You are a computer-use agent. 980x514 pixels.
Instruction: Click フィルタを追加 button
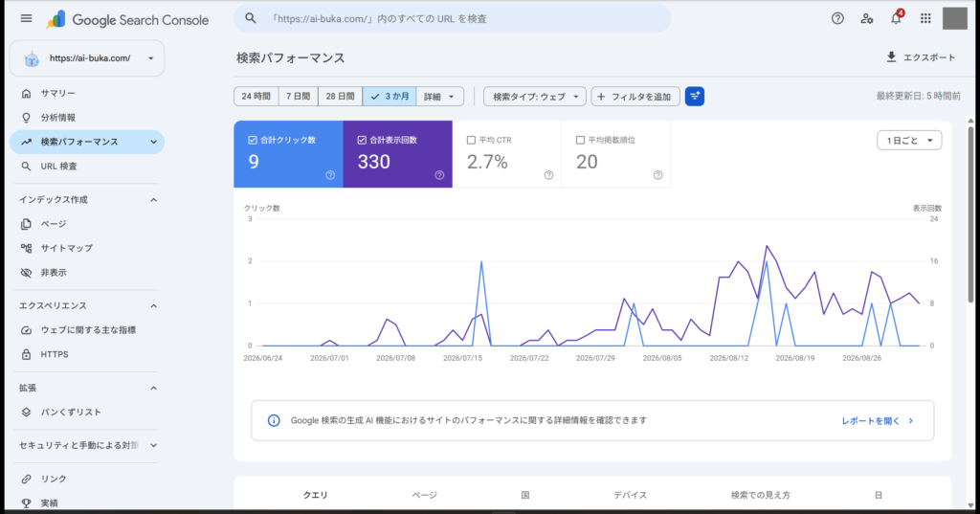pos(635,97)
